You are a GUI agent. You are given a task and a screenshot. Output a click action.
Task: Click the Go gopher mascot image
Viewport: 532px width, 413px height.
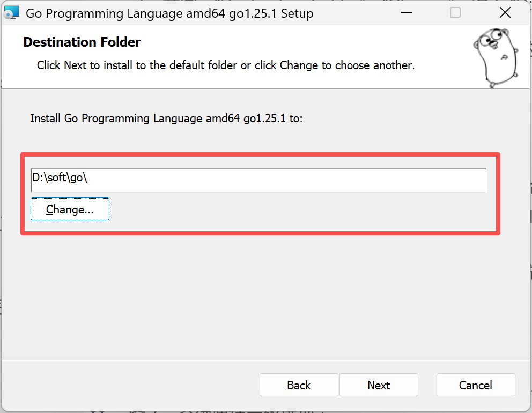(496, 58)
